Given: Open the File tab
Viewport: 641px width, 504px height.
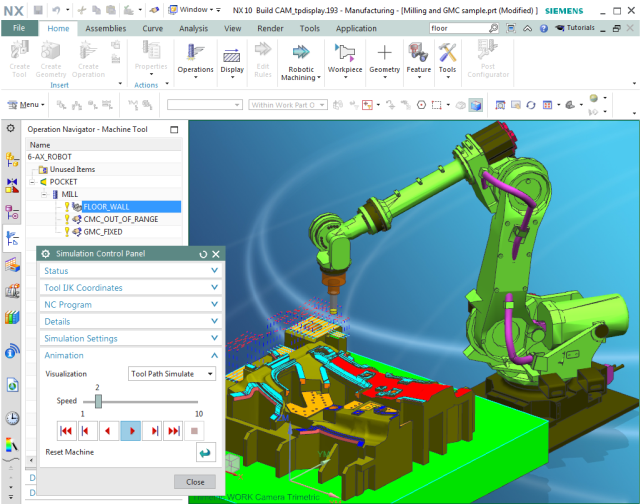Looking at the screenshot, I should click(19, 28).
